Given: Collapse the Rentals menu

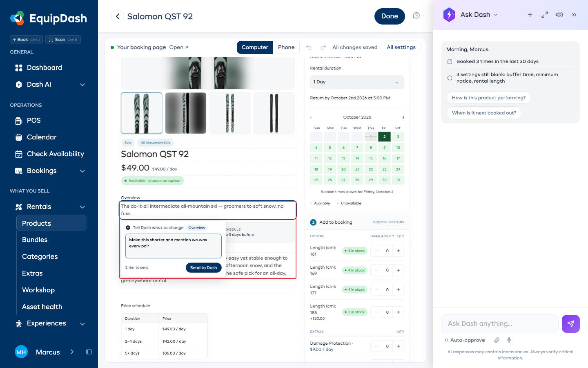Looking at the screenshot, I should click(82, 207).
